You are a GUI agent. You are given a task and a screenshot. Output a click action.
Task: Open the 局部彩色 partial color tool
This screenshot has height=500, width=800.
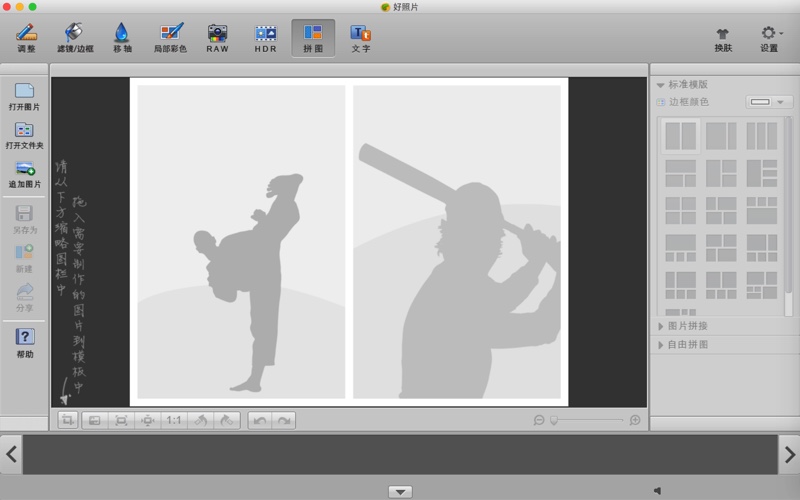pyautogui.click(x=170, y=38)
